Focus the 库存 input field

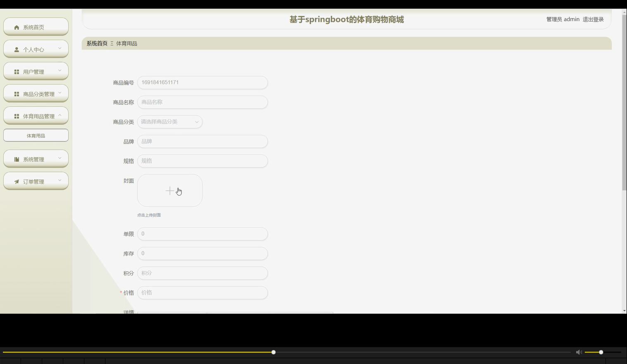202,254
